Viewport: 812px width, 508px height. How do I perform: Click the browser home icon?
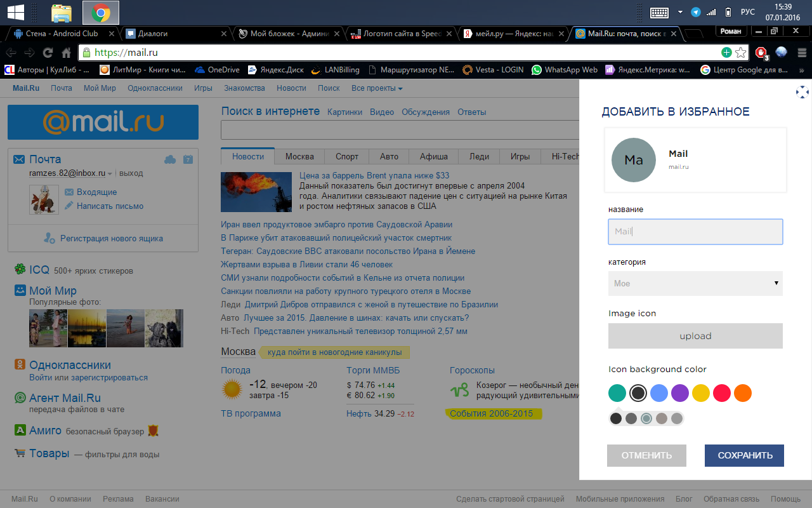coord(66,53)
